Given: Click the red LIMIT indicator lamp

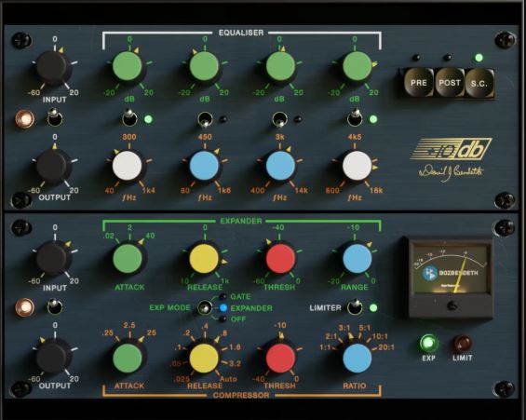Looking at the screenshot, I should pyautogui.click(x=463, y=344).
